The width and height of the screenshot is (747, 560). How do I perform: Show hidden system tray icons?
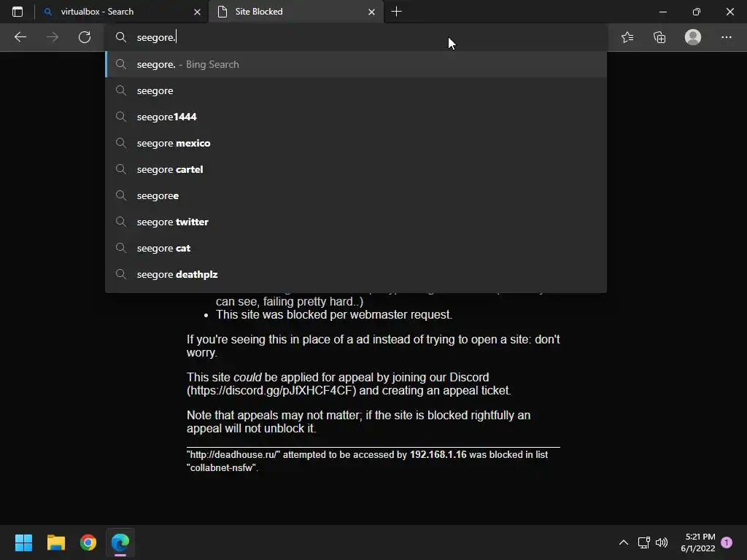(623, 542)
